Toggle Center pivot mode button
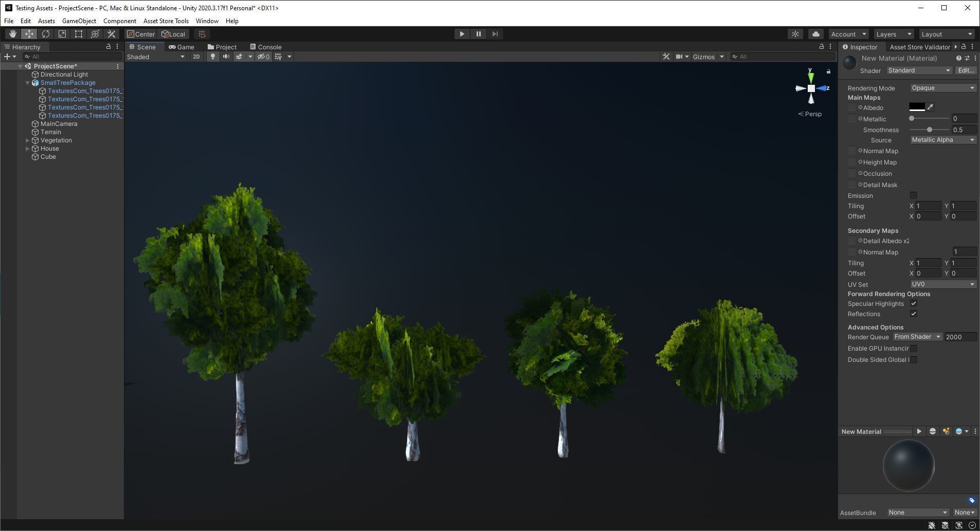Screen dimensions: 980x531 [x=141, y=34]
